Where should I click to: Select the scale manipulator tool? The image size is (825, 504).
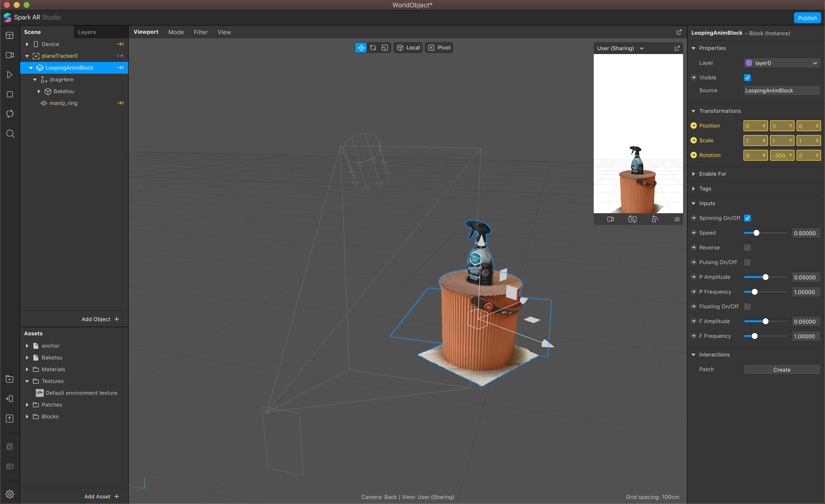point(385,48)
